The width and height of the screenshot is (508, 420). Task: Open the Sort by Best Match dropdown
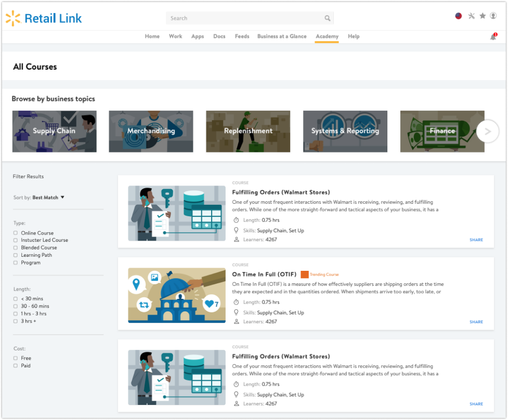pyautogui.click(x=39, y=198)
